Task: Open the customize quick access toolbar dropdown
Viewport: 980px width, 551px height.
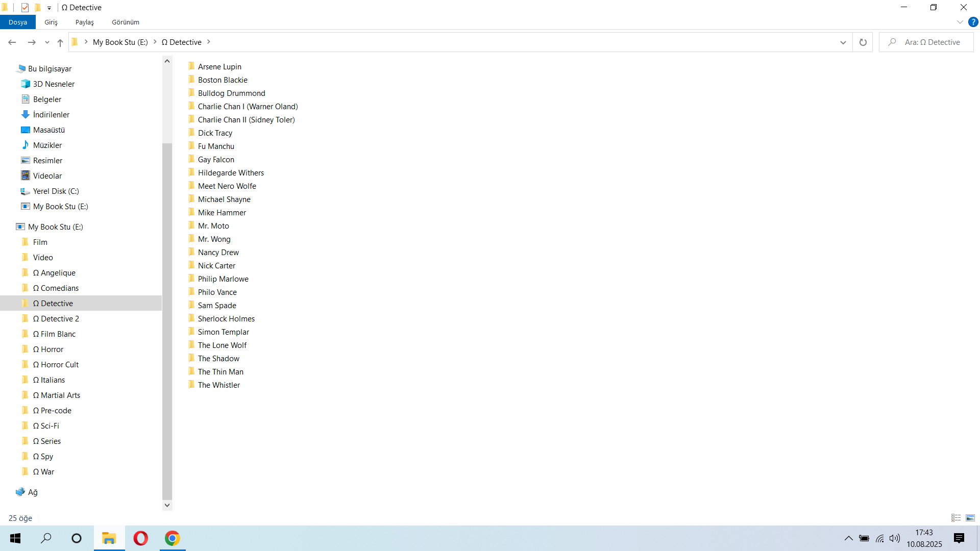Action: coord(49,8)
